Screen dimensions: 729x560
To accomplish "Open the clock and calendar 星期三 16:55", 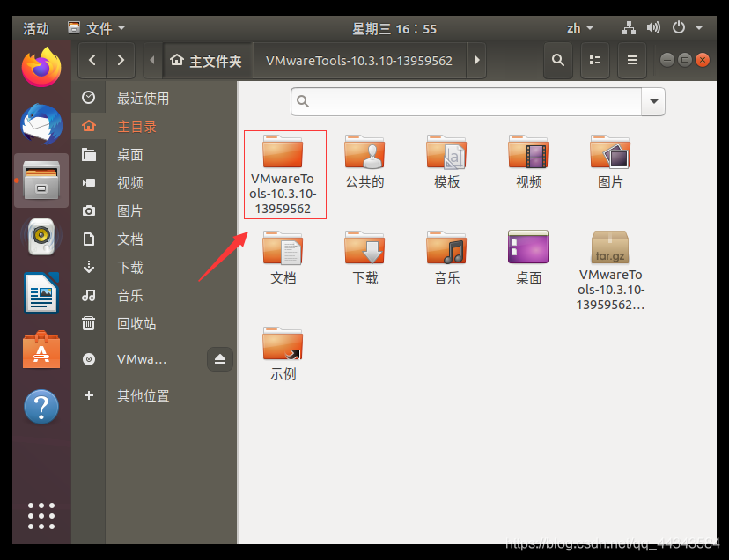I will click(394, 29).
